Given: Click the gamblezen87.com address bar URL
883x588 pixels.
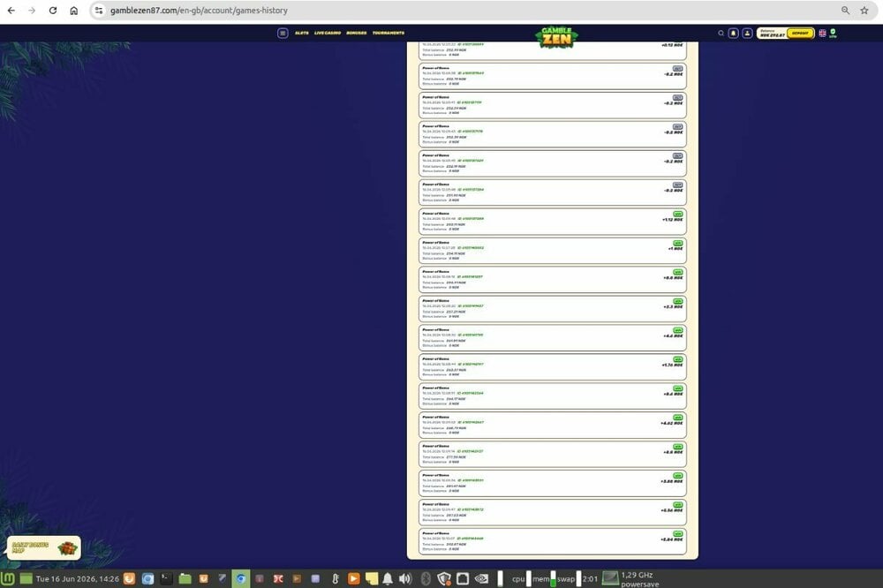Looking at the screenshot, I should (x=199, y=10).
